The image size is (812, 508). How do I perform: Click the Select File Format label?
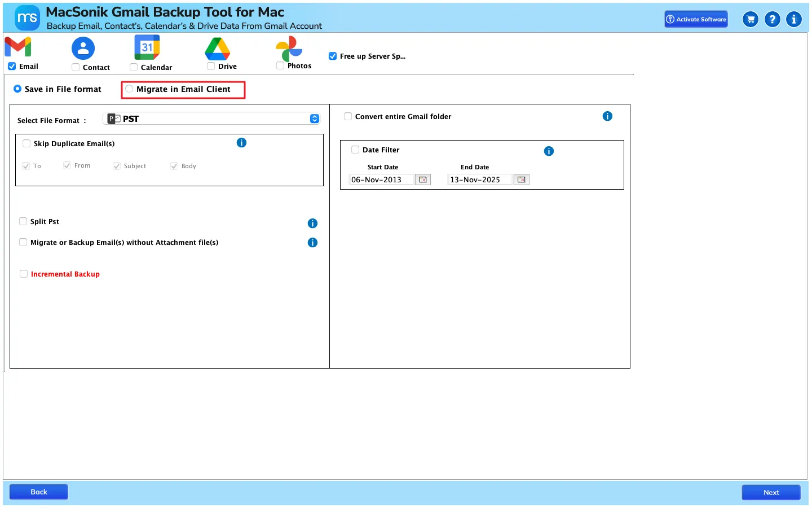(x=52, y=121)
